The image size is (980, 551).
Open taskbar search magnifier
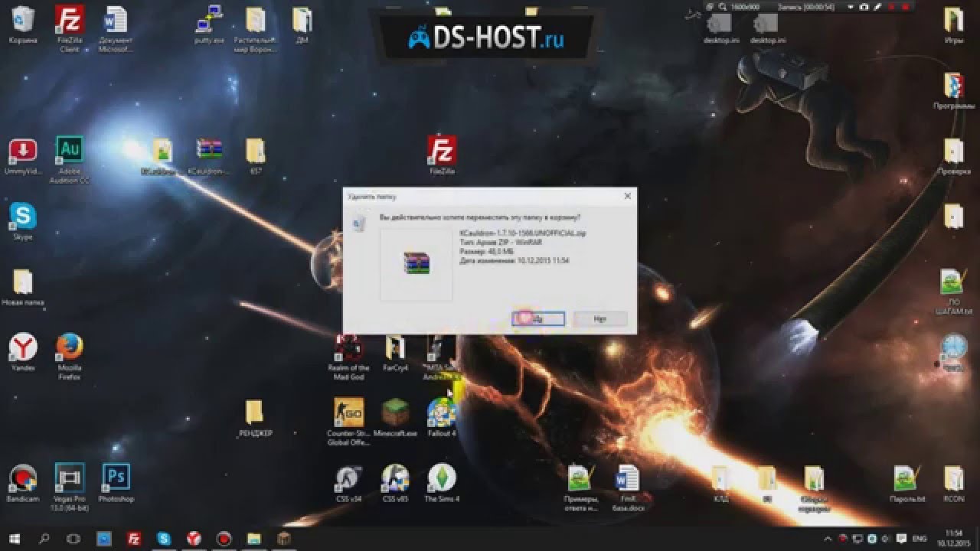tap(44, 538)
